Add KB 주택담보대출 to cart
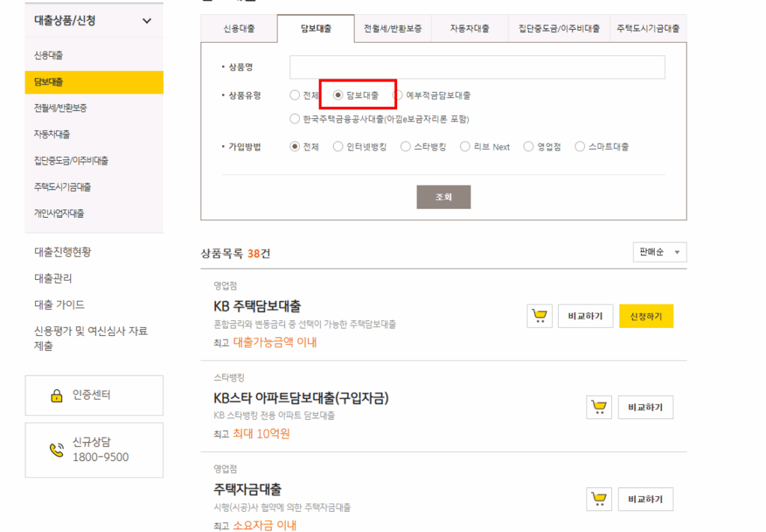This screenshot has height=532, width=766. point(539,316)
